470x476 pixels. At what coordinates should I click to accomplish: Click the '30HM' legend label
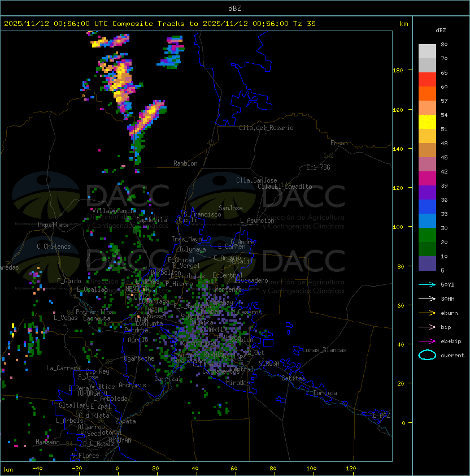447,298
